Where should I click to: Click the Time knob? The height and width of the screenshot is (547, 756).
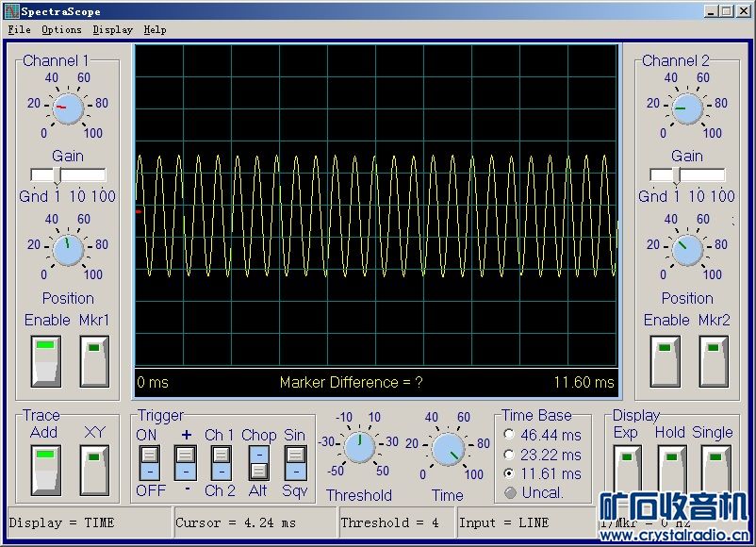[448, 450]
